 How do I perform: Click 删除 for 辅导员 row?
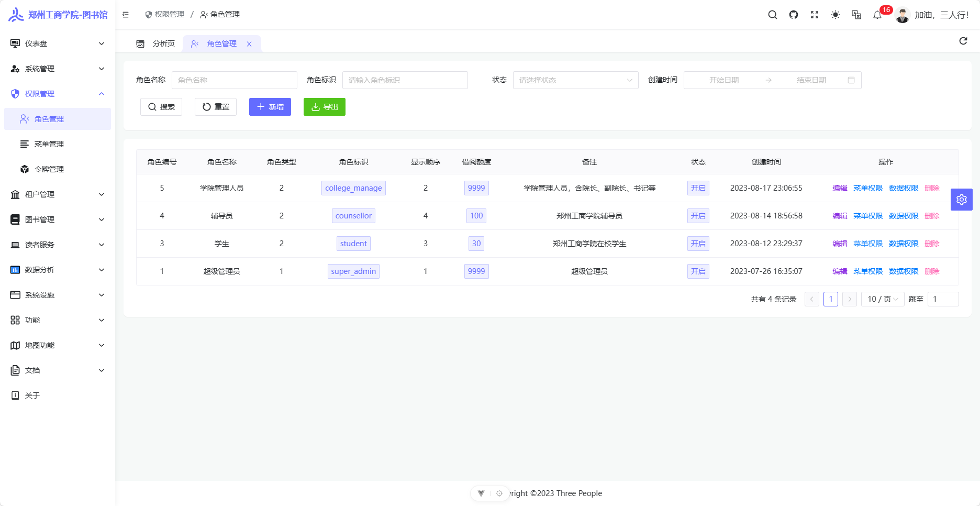coord(932,216)
